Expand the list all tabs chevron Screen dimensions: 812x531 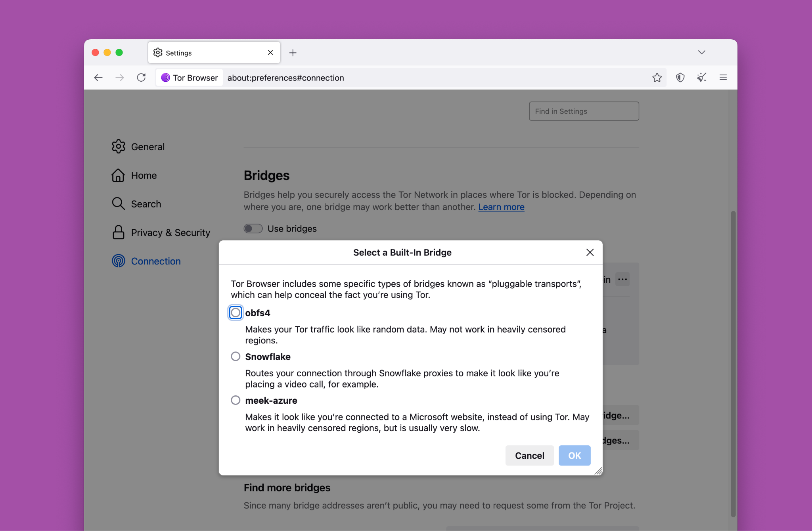[701, 52]
